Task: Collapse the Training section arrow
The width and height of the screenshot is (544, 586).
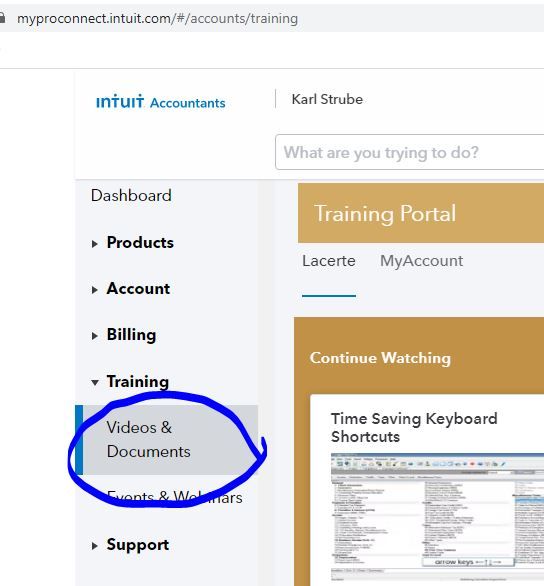Action: [x=95, y=382]
